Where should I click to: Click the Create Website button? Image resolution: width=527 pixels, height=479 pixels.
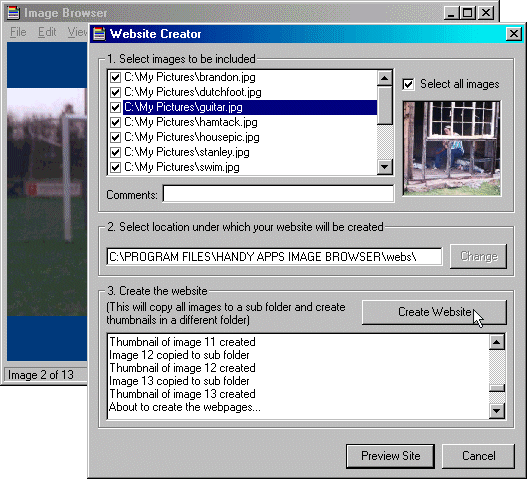(434, 312)
